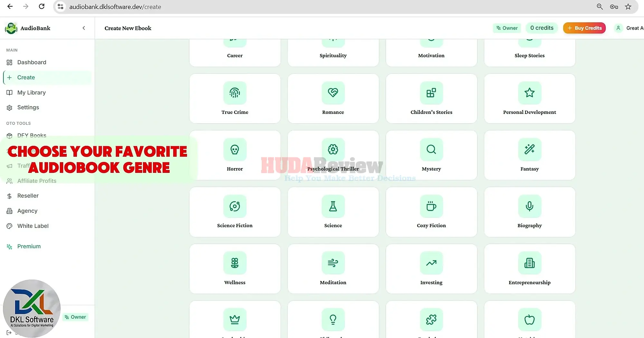This screenshot has height=338, width=644.
Task: Select the Wellness flower icon
Action: [x=235, y=263]
